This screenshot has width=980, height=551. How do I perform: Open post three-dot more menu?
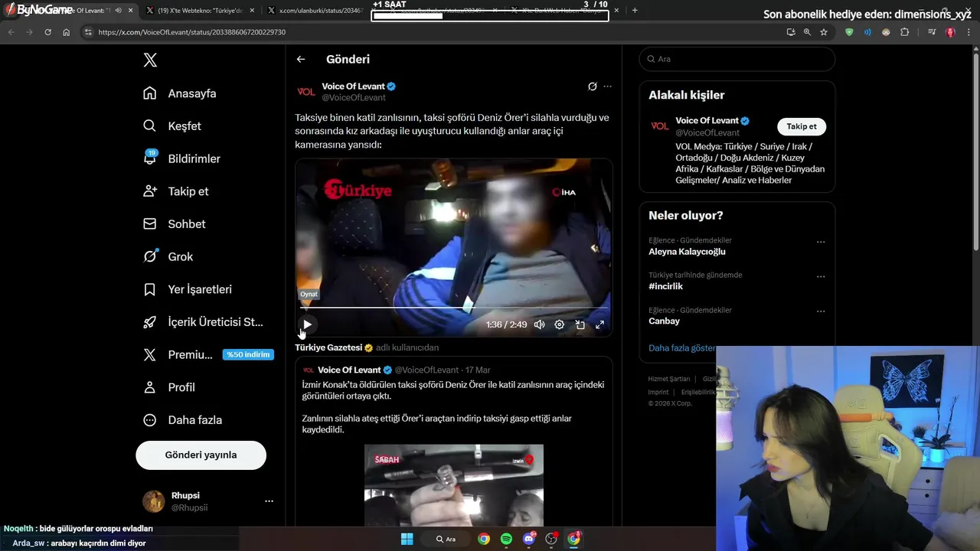pyautogui.click(x=607, y=86)
